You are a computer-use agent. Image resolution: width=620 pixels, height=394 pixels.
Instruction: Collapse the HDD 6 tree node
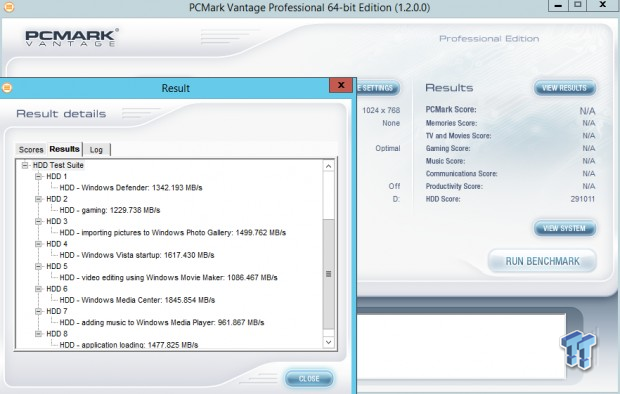pos(38,289)
